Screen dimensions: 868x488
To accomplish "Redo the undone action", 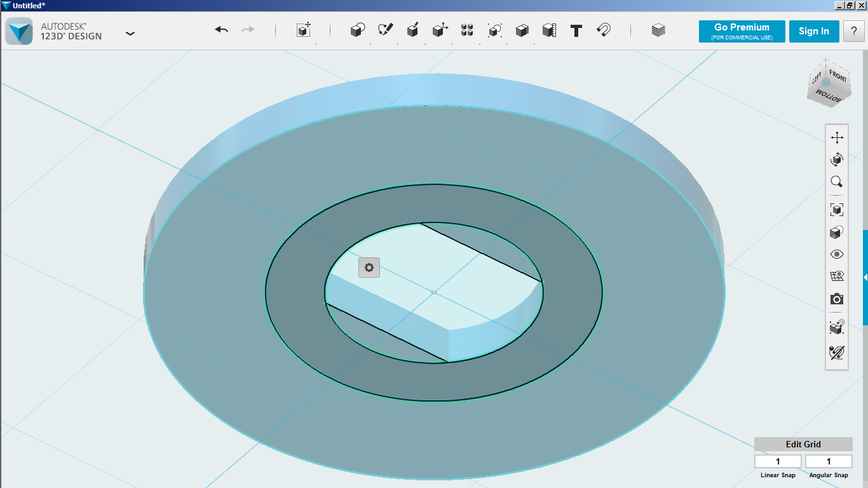I will click(x=248, y=30).
